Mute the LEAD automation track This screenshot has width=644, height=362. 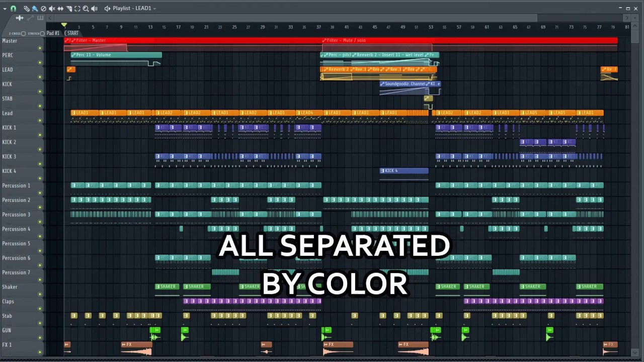[40, 77]
